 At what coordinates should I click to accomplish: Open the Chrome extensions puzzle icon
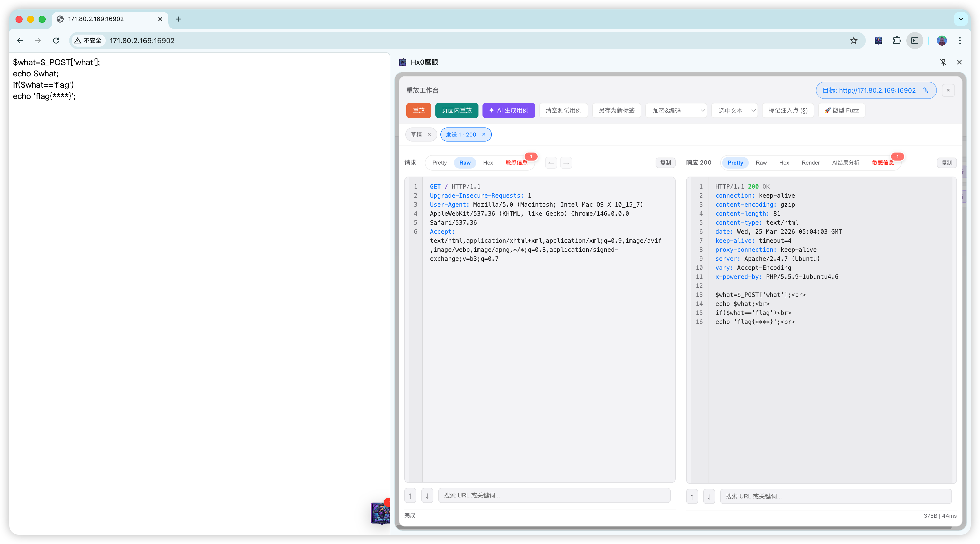tap(897, 41)
